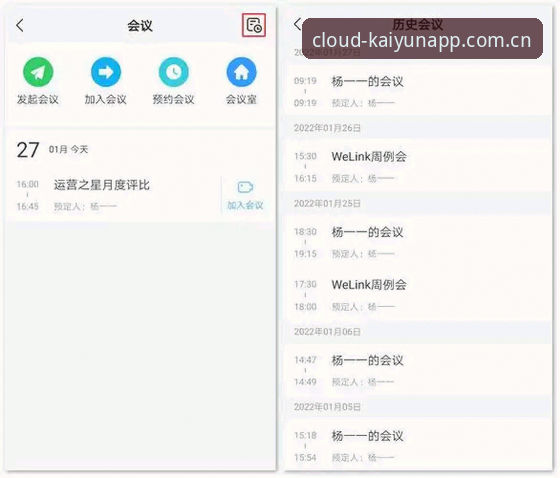
Task: Open WeLink周例会 at 15:30
Action: (x=418, y=167)
